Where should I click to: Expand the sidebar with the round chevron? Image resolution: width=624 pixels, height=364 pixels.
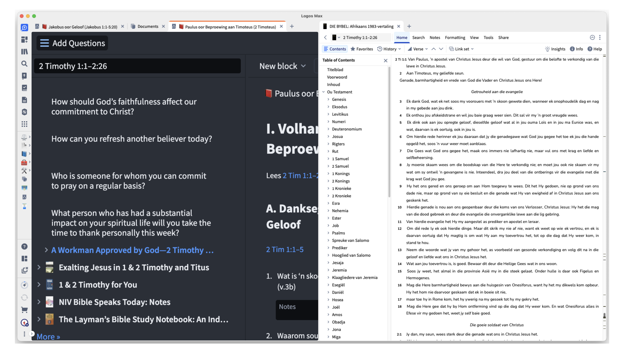coord(32,334)
